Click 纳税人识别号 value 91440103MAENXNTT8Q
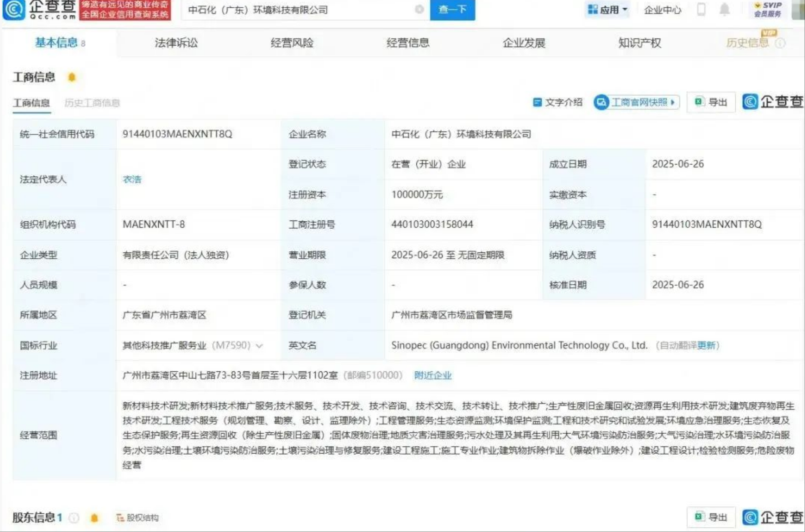This screenshot has width=805, height=532. (707, 224)
